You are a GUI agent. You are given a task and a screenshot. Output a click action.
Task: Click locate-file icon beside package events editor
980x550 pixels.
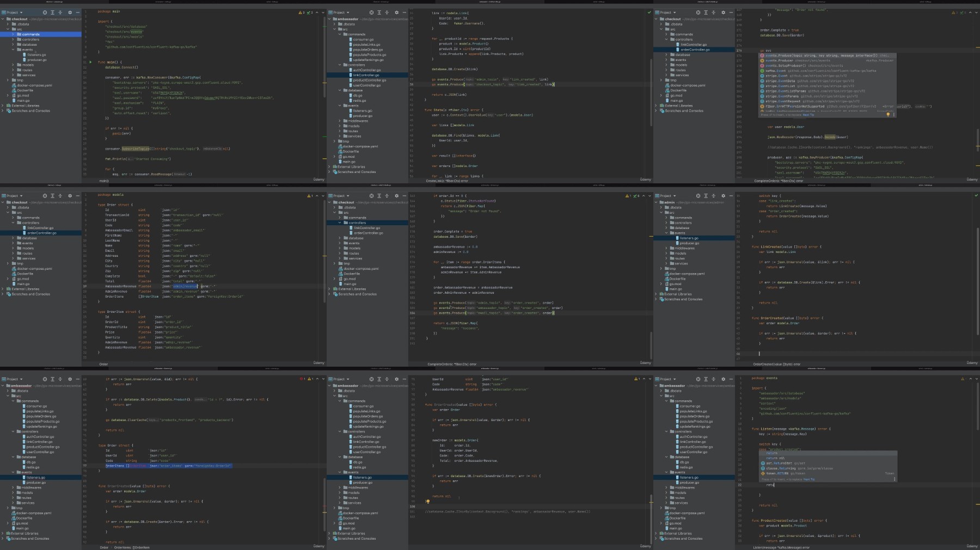click(x=698, y=379)
